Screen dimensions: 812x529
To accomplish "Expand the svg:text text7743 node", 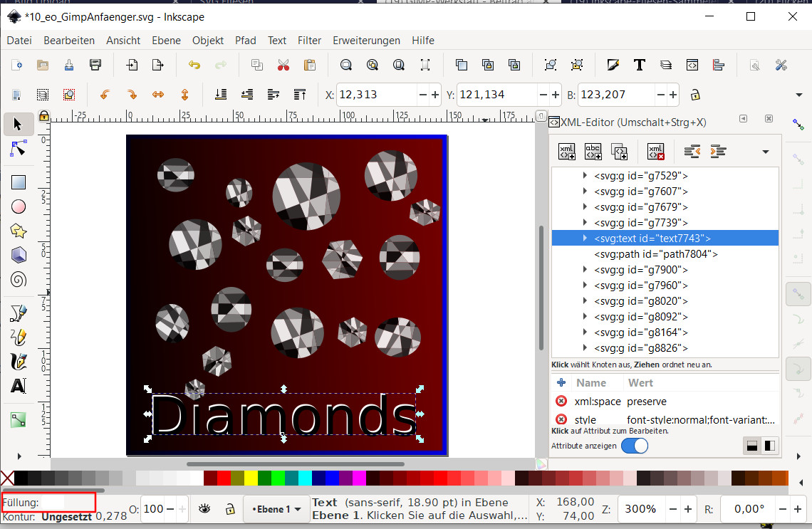I will [585, 239].
